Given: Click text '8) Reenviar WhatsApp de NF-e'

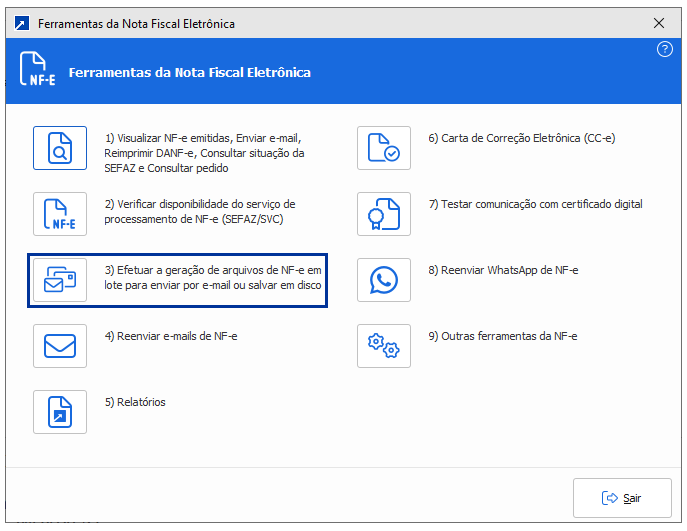Looking at the screenshot, I should [x=503, y=270].
